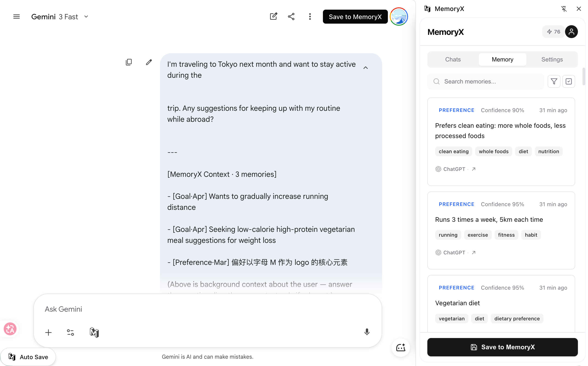The image size is (588, 366).
Task: Click the plus icon to add files
Action: tap(48, 332)
